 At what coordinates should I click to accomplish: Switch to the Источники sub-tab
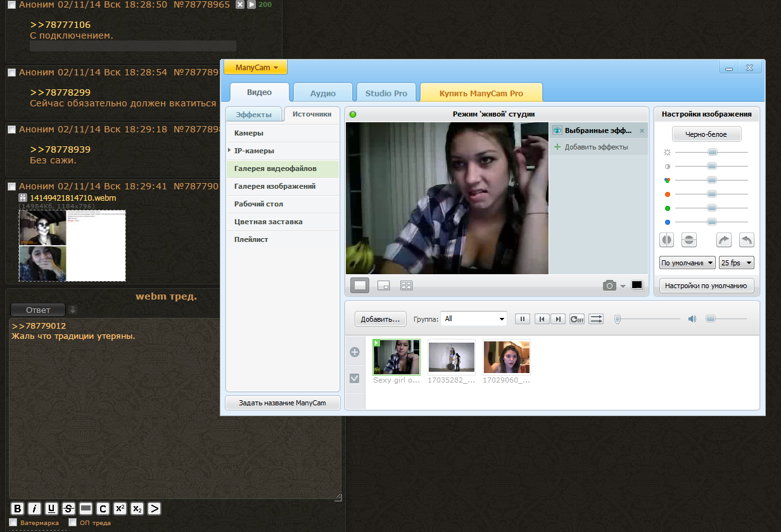point(312,115)
